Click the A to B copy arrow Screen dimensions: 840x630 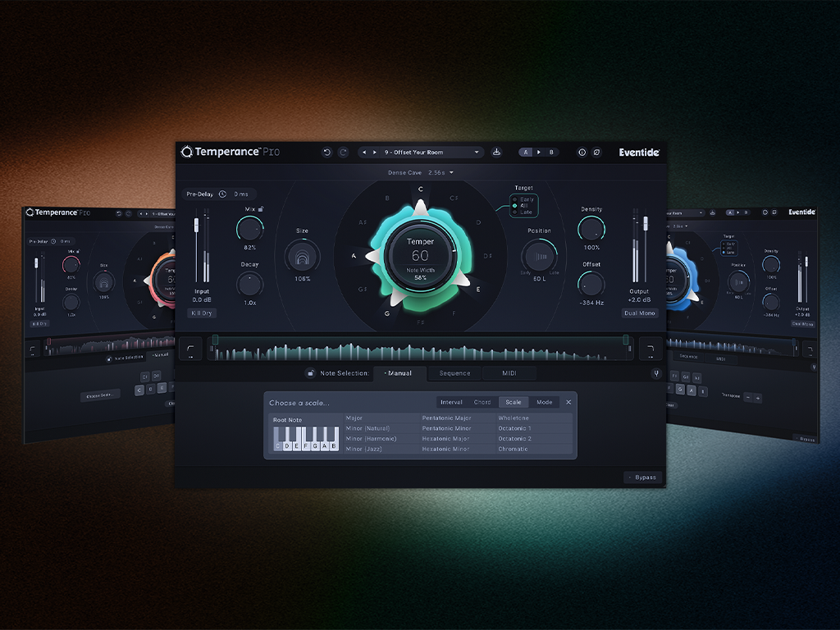point(539,152)
